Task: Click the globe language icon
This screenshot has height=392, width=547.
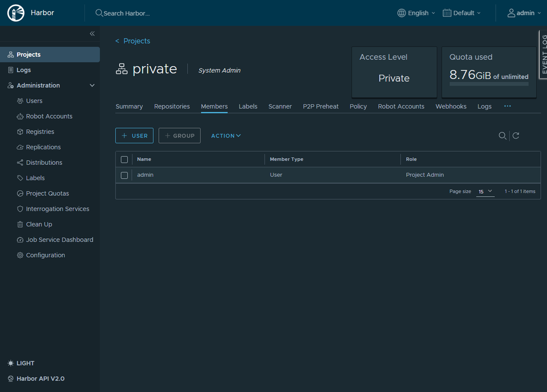Action: pyautogui.click(x=401, y=13)
